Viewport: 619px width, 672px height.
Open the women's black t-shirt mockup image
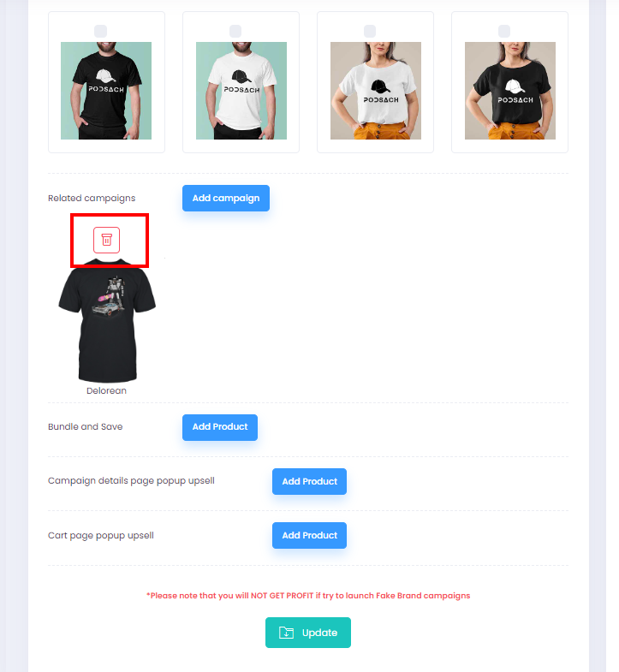pyautogui.click(x=510, y=91)
